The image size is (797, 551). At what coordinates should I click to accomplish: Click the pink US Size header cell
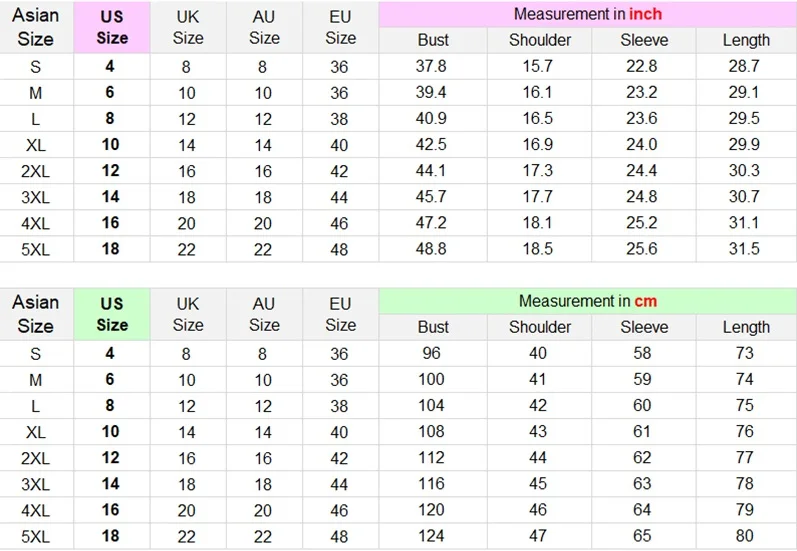(112, 28)
